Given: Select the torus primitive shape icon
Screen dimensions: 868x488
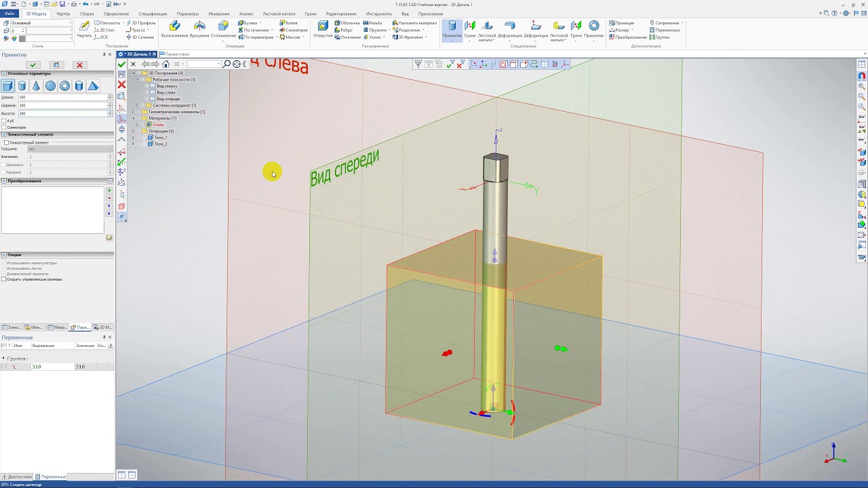Looking at the screenshot, I should [x=64, y=86].
